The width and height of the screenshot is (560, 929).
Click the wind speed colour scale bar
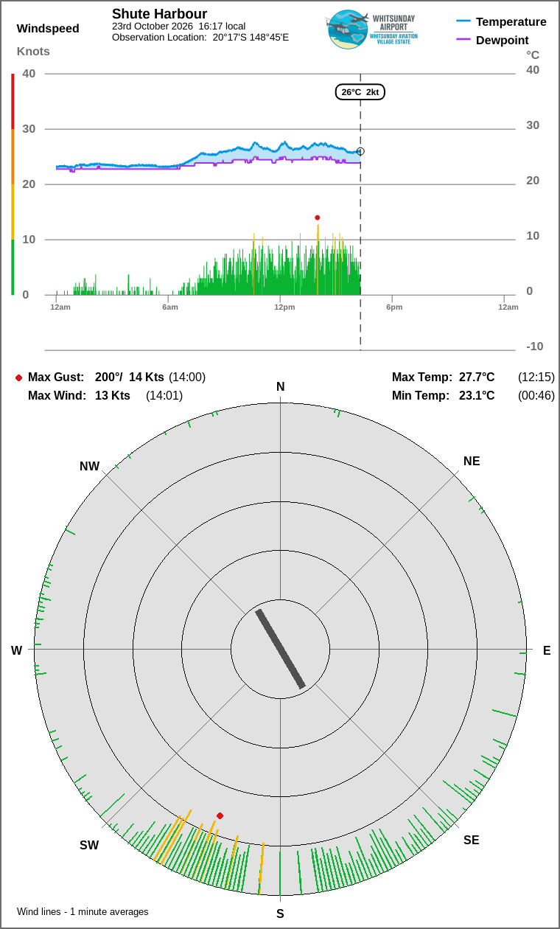click(x=13, y=184)
